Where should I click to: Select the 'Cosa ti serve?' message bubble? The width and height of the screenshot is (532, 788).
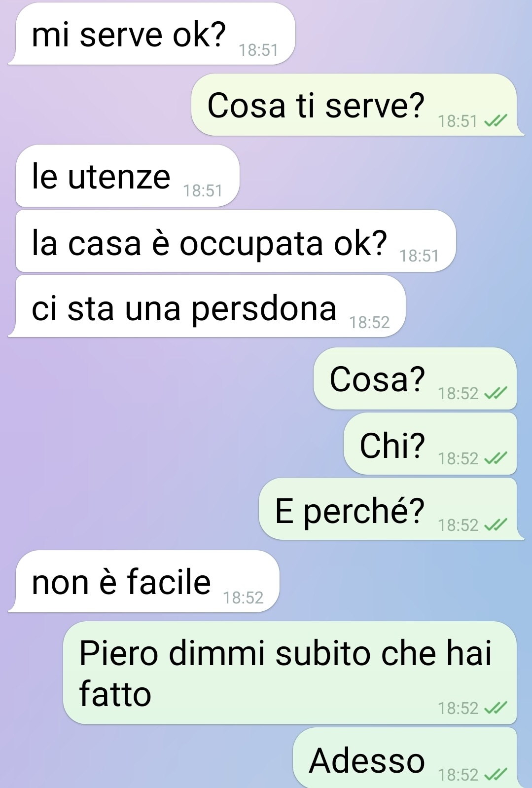click(x=357, y=105)
